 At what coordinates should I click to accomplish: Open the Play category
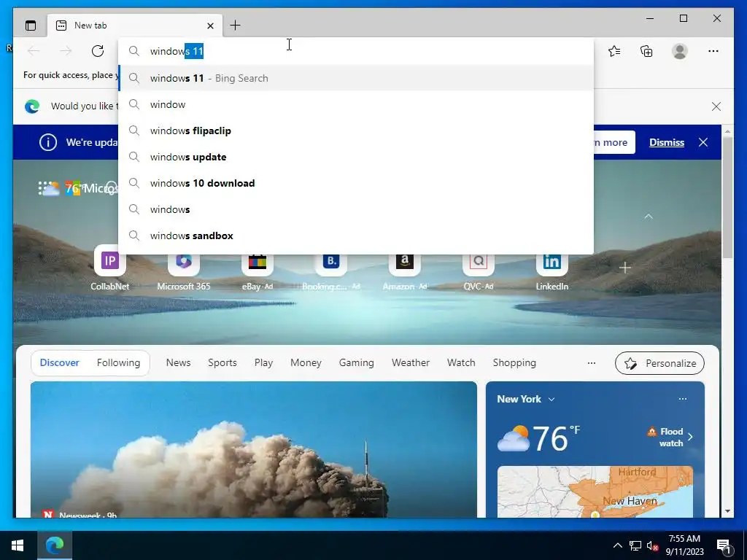[x=263, y=363]
